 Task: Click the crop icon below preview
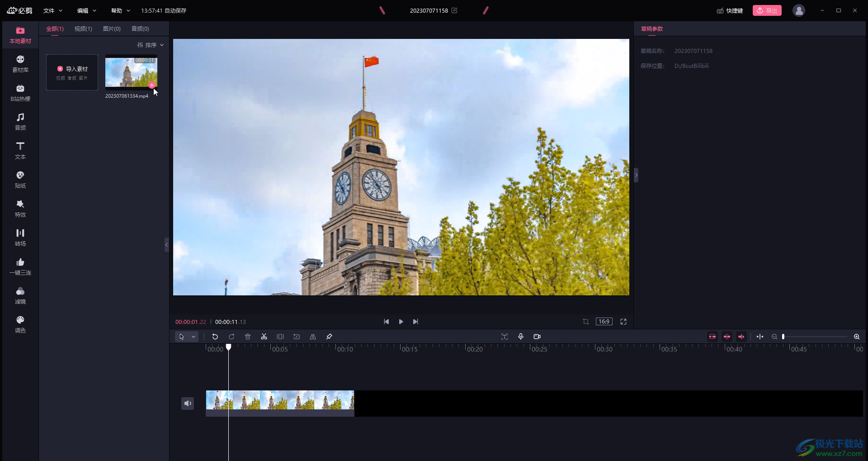(586, 322)
